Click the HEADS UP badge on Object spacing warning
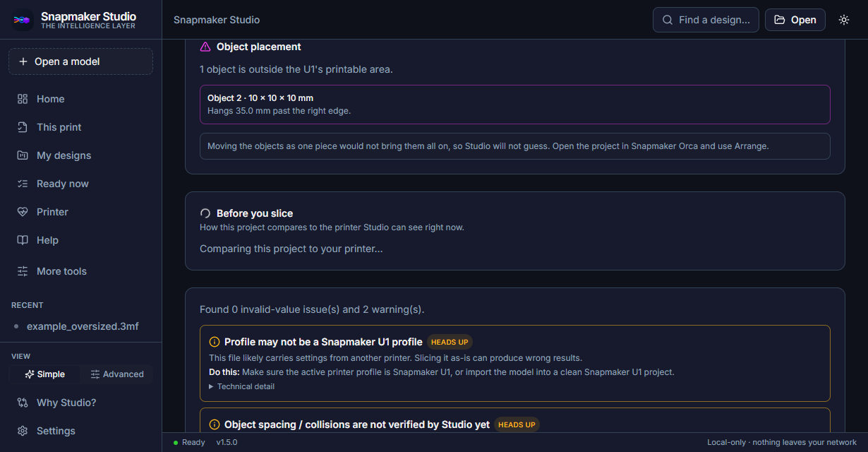 click(x=517, y=424)
